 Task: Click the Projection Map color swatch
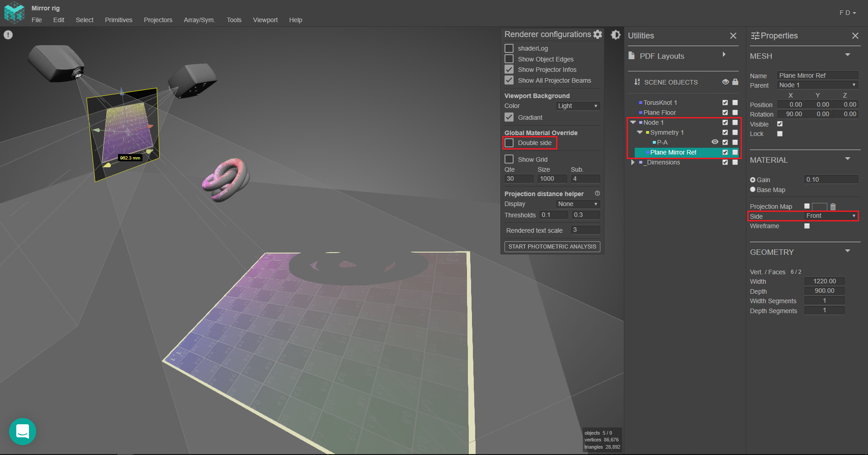click(819, 206)
